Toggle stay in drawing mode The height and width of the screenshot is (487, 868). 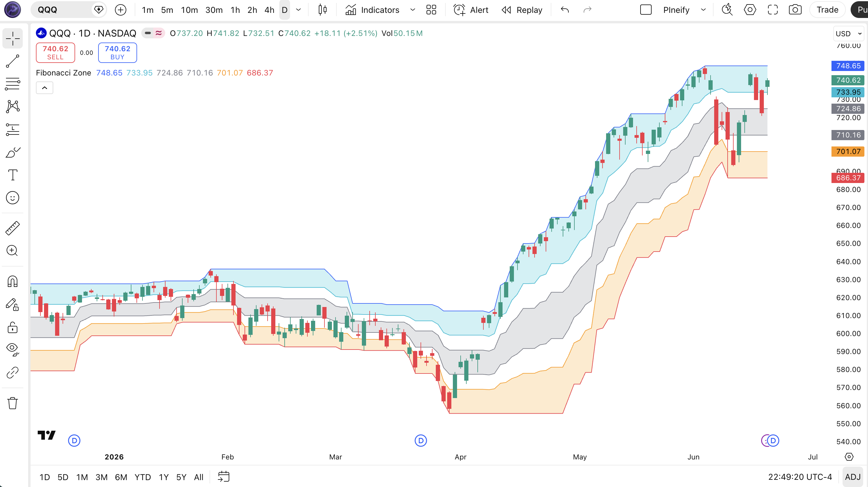[13, 304]
